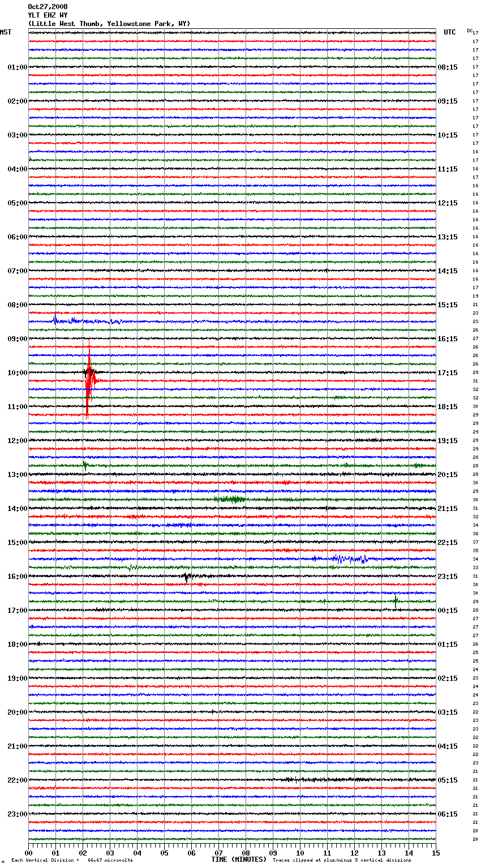481x868 pixels.
Task: Click the 16:15 UTC time label
Action: click(x=448, y=339)
